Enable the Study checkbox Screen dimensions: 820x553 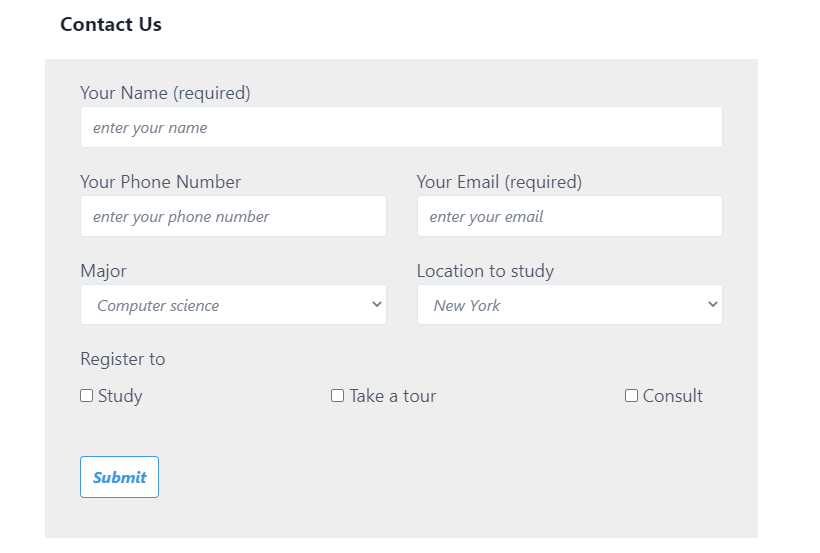click(87, 396)
